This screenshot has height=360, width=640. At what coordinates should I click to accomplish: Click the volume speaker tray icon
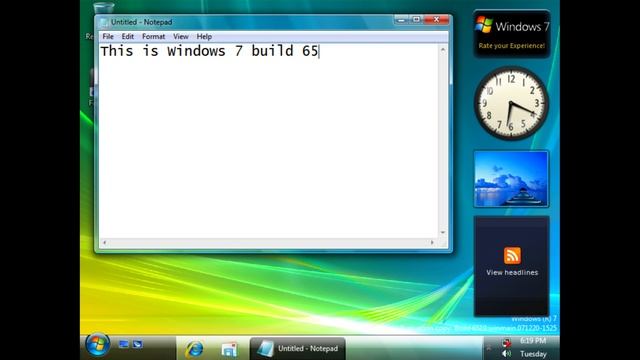(507, 353)
